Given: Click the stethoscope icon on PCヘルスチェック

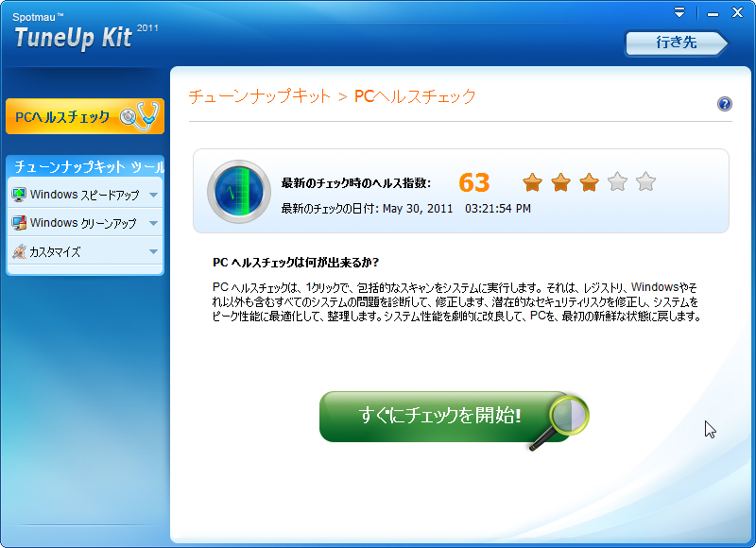Looking at the screenshot, I should click(x=139, y=116).
